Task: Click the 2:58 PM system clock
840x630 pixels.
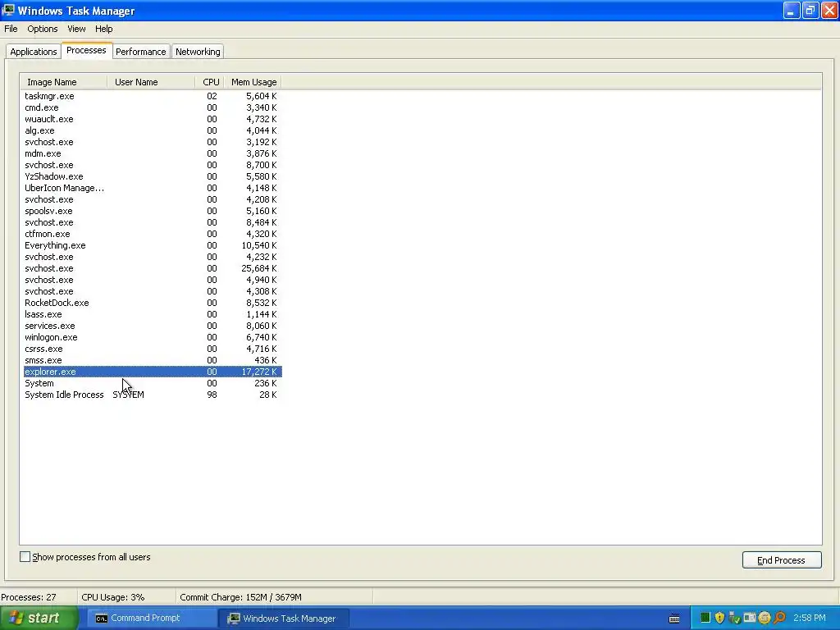Action: [x=810, y=618]
